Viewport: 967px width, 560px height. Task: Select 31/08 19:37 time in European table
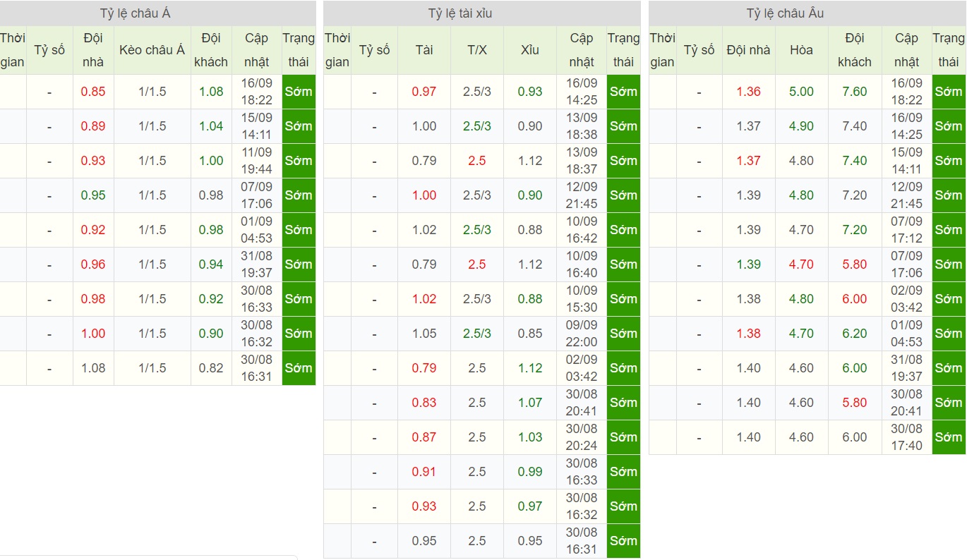click(906, 368)
